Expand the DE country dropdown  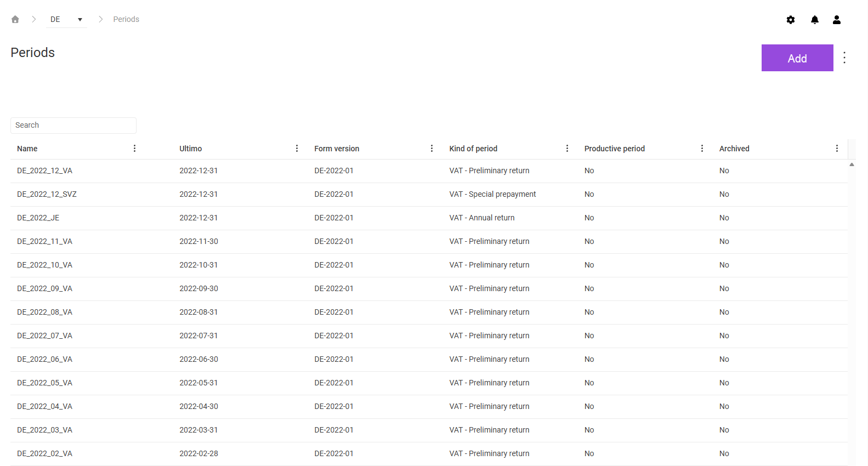[66, 20]
